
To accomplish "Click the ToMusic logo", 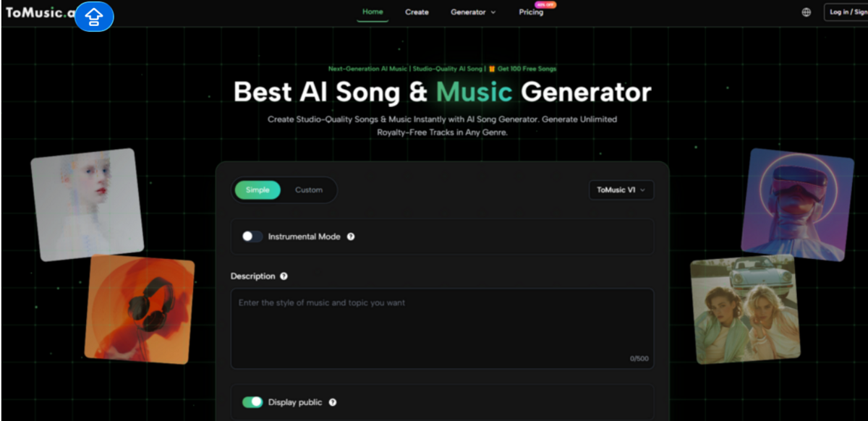I will [40, 13].
